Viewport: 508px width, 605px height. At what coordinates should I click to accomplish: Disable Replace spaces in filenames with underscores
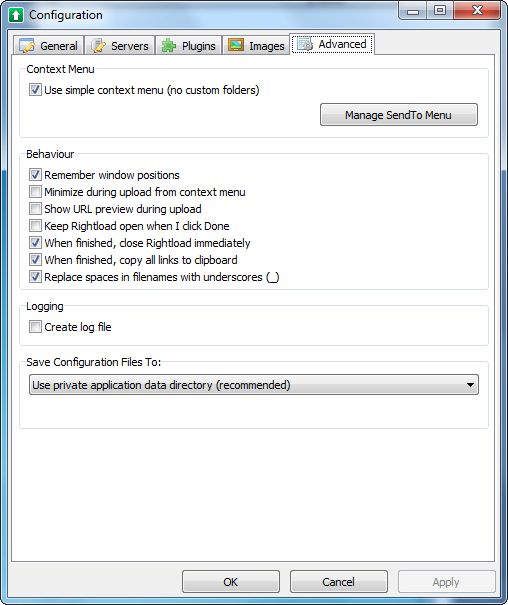(x=35, y=277)
